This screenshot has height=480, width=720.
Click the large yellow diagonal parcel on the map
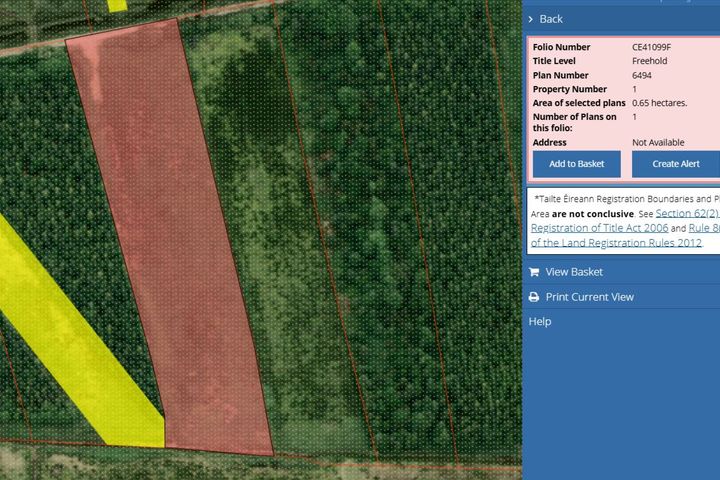click(70, 330)
